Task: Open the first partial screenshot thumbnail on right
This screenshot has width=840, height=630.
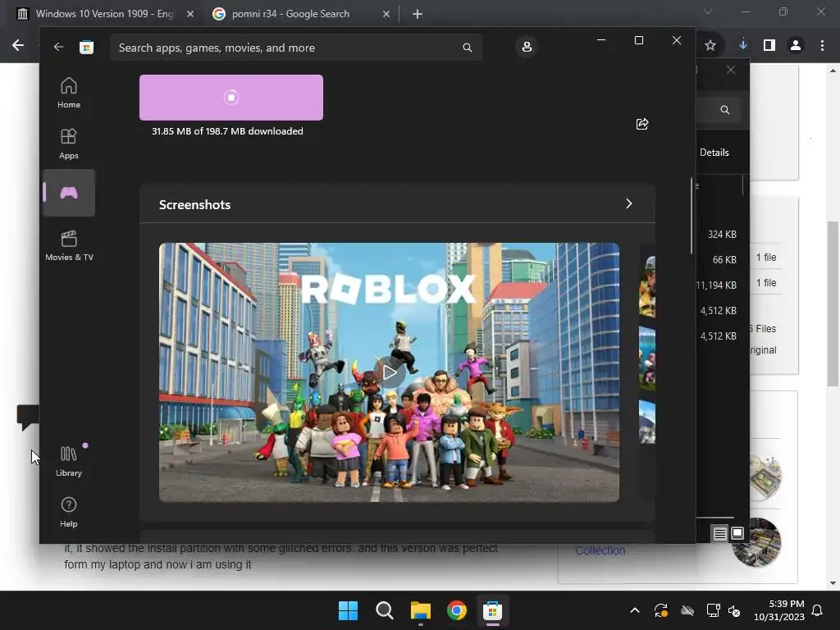Action: tap(647, 286)
